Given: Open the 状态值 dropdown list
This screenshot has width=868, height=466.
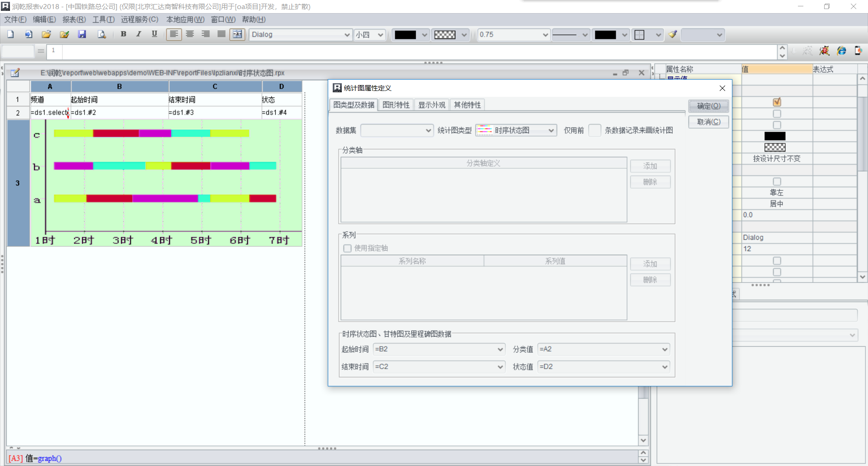Looking at the screenshot, I should 665,367.
